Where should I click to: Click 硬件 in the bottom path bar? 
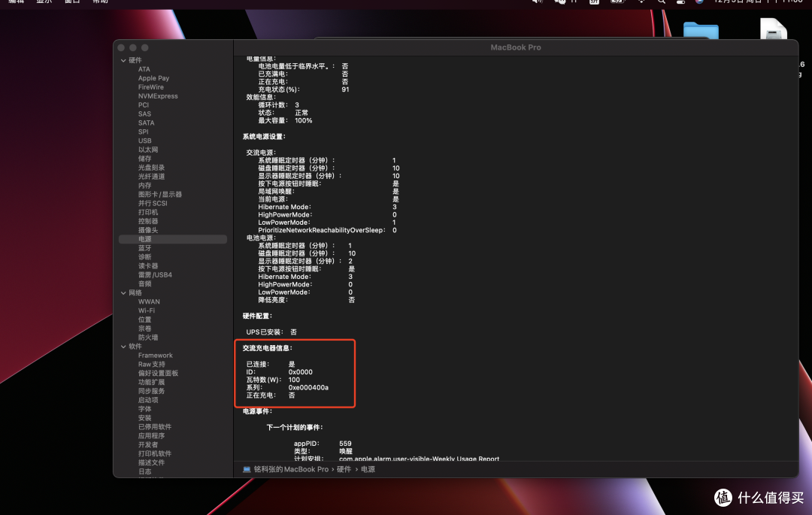[344, 469]
